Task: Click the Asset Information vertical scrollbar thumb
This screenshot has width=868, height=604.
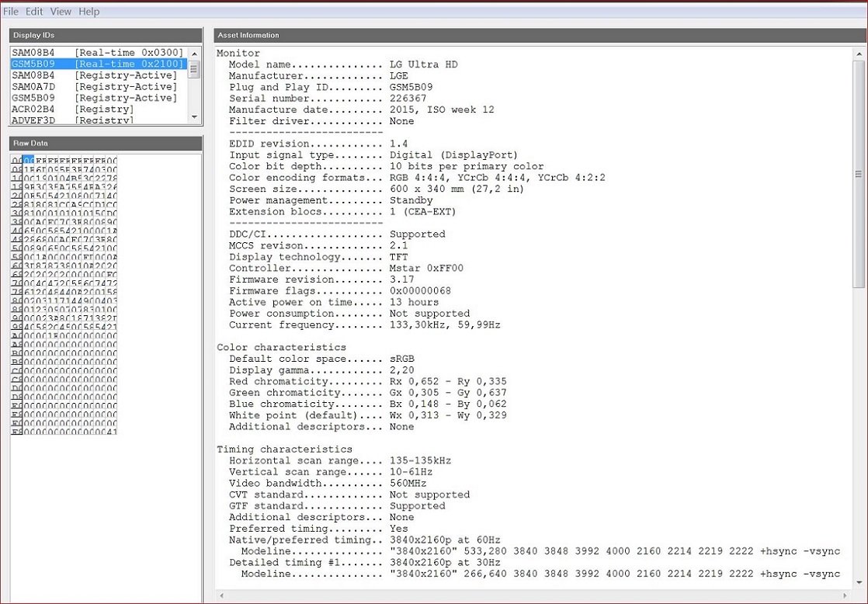Action: tap(859, 174)
